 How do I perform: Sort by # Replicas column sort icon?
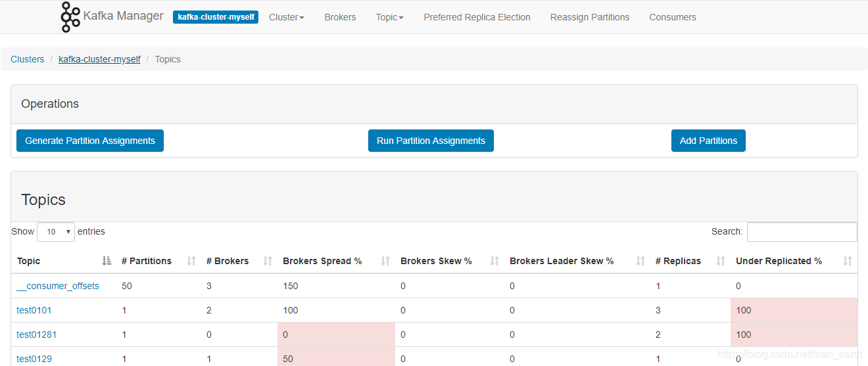(x=721, y=261)
